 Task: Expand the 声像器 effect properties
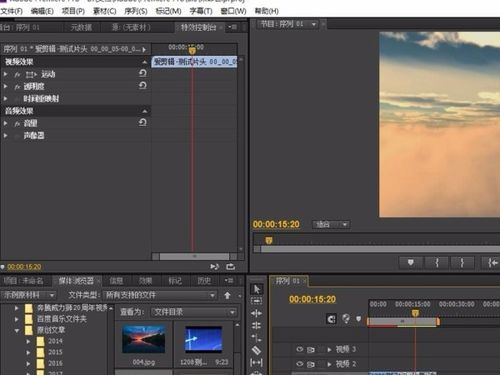coord(5,136)
